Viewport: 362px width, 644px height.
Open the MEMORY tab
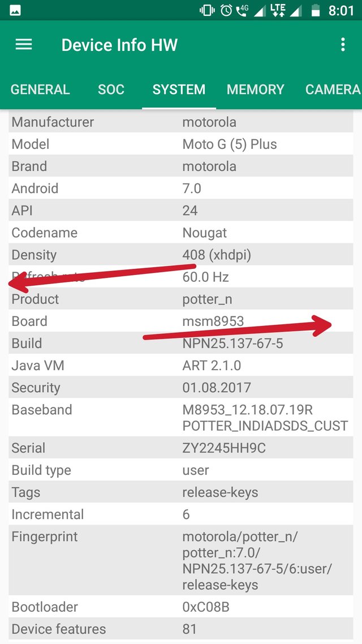pos(255,89)
